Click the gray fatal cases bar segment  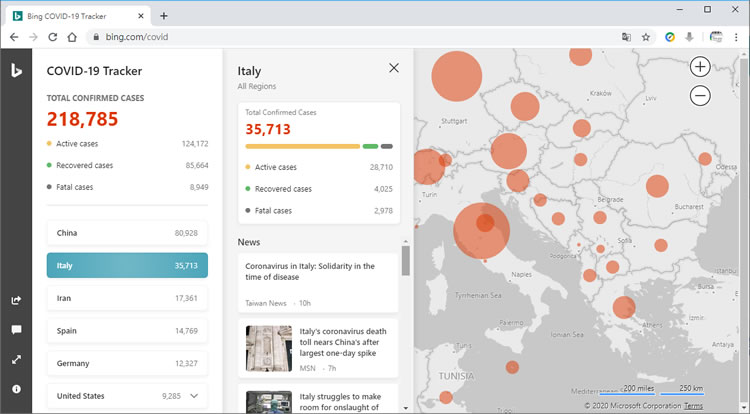click(387, 146)
